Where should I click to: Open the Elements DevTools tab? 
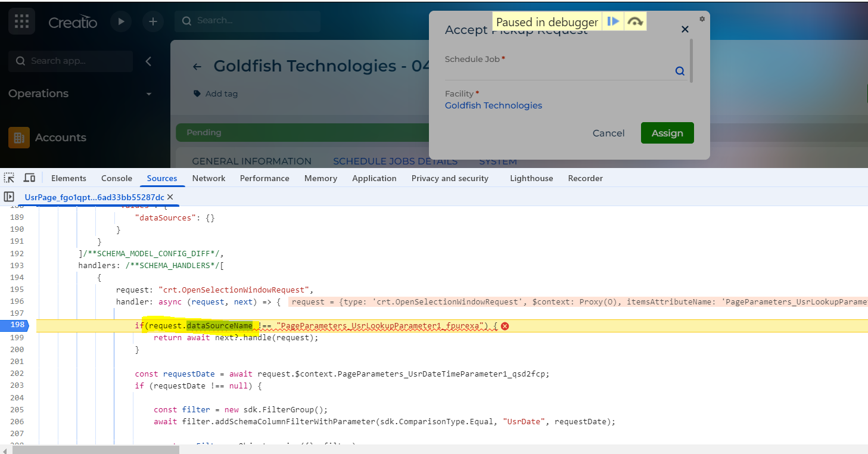tap(69, 178)
